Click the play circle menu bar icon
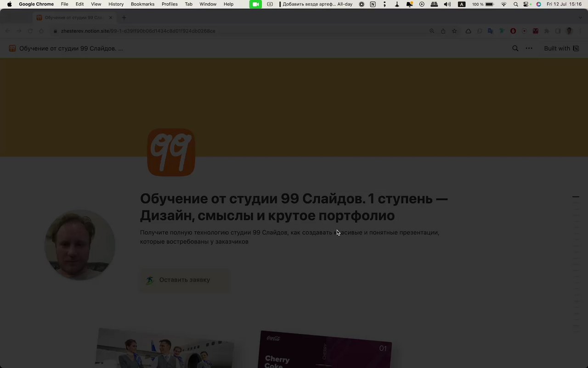This screenshot has width=588, height=368. click(422, 4)
